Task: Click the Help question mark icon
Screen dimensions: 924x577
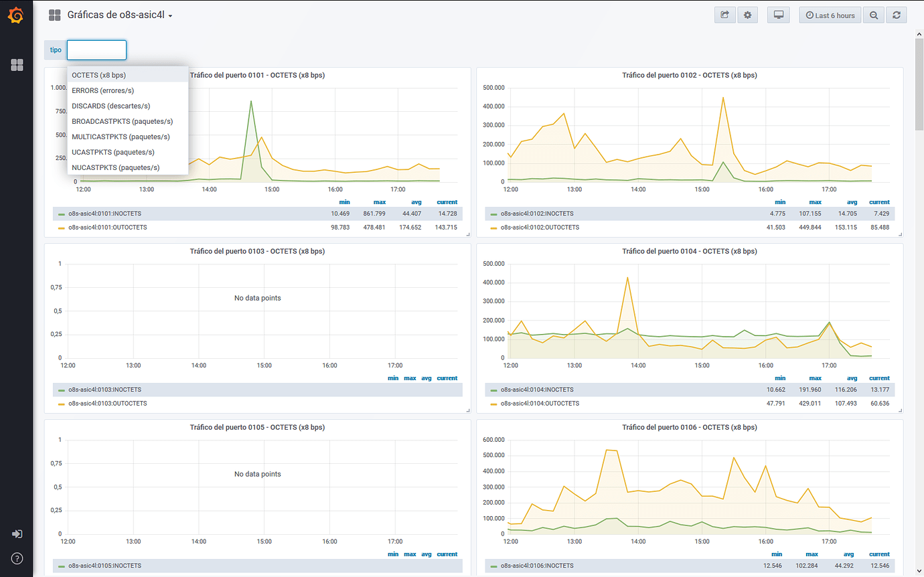Action: (16, 558)
